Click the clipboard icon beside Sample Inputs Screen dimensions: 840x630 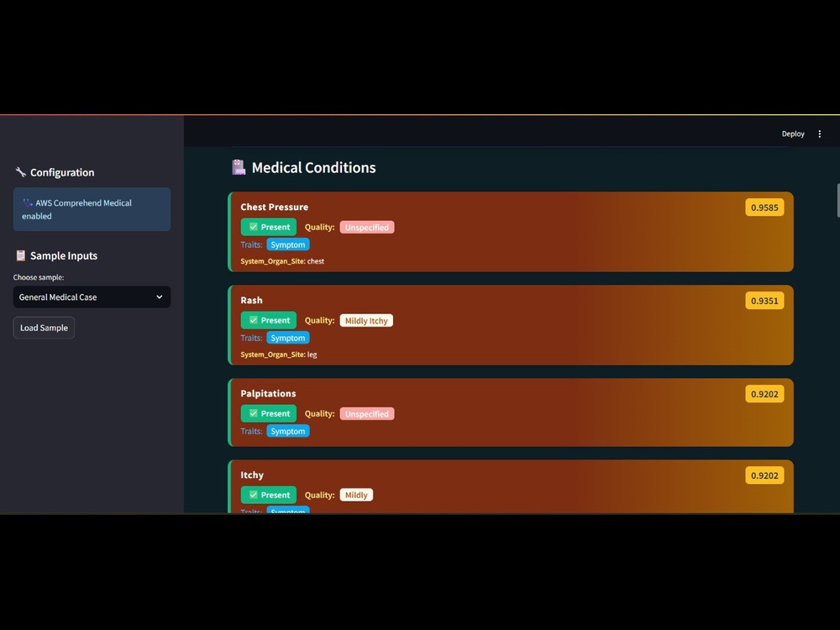coord(20,255)
